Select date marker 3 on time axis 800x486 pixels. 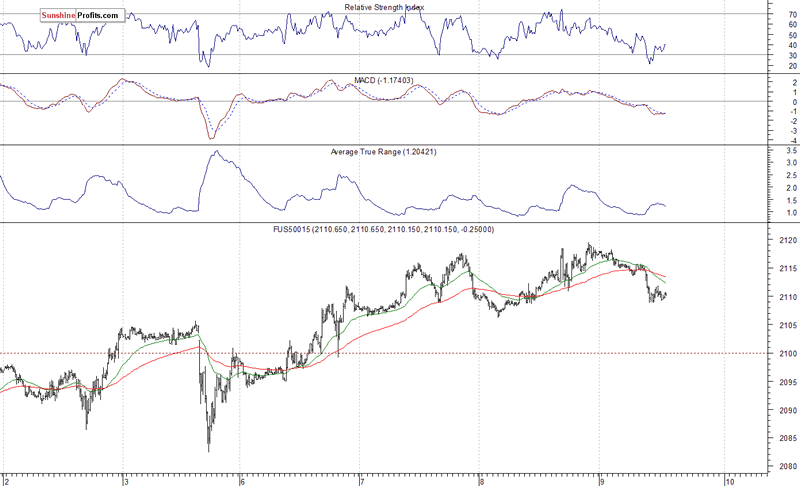tap(124, 479)
